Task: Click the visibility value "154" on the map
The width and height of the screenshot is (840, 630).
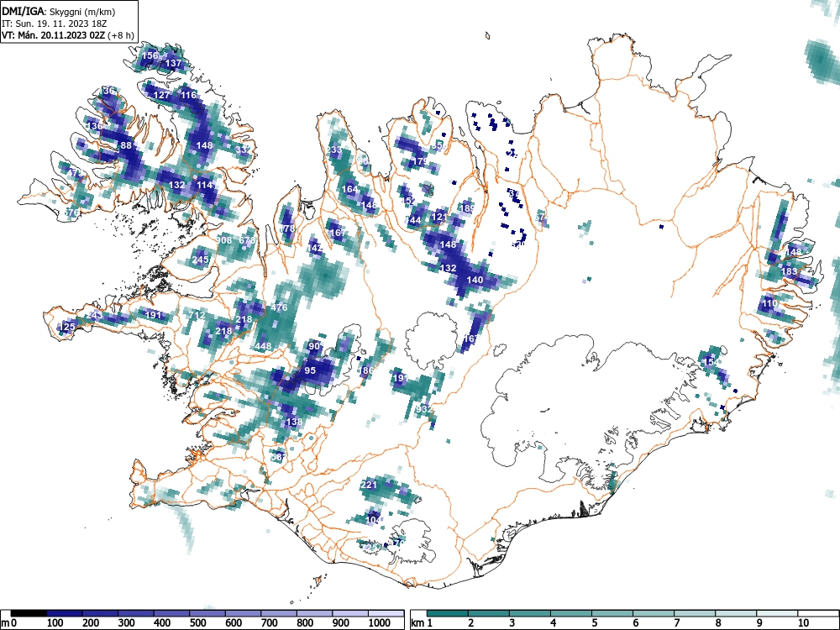Action: 711,361
